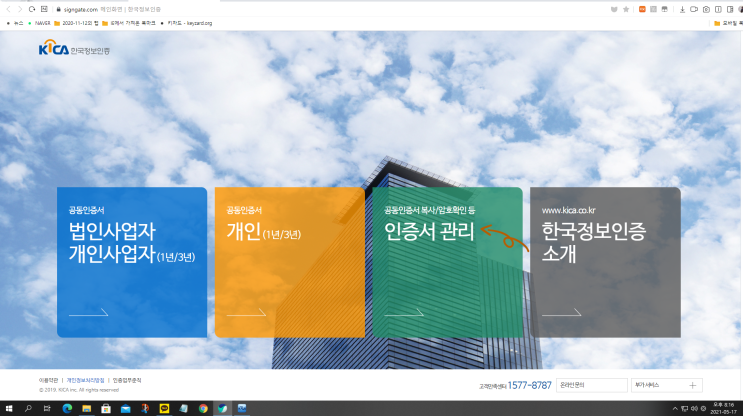Open the 모바일 bookmarks folder at right
Viewport: 743px width, 416px height.
pos(728,23)
